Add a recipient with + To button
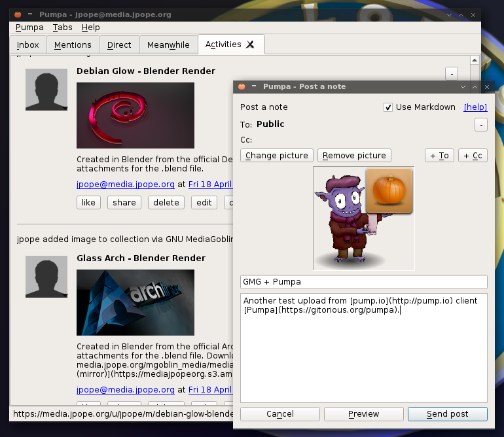 439,156
